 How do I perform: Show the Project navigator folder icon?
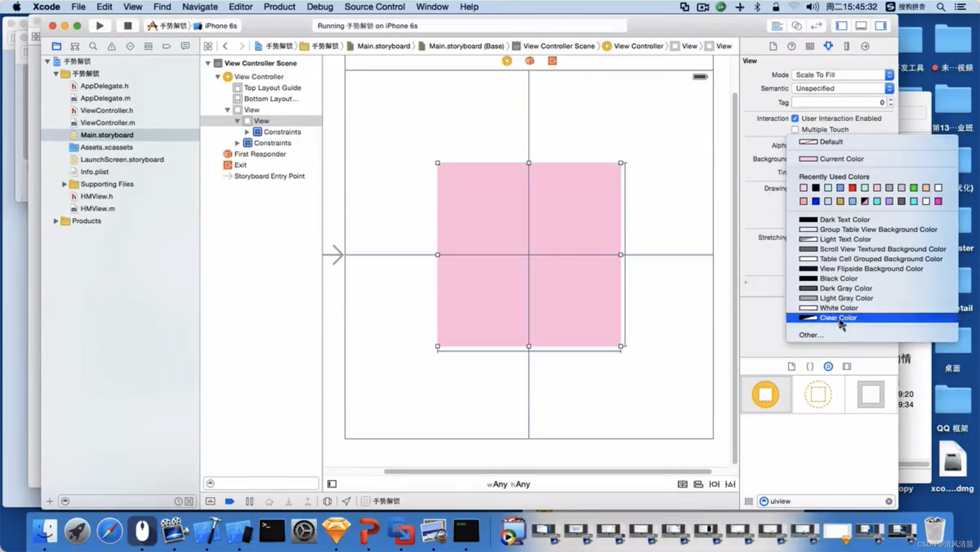coord(56,46)
